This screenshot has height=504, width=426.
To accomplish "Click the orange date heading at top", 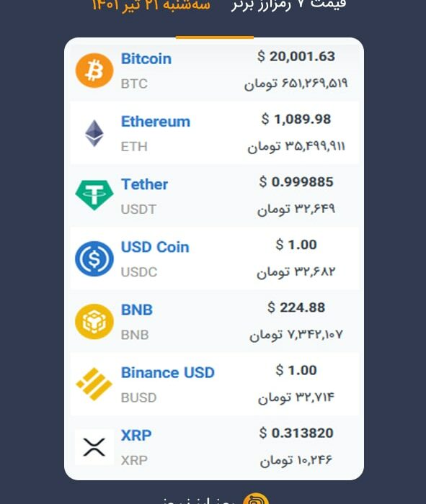I will pyautogui.click(x=151, y=5).
